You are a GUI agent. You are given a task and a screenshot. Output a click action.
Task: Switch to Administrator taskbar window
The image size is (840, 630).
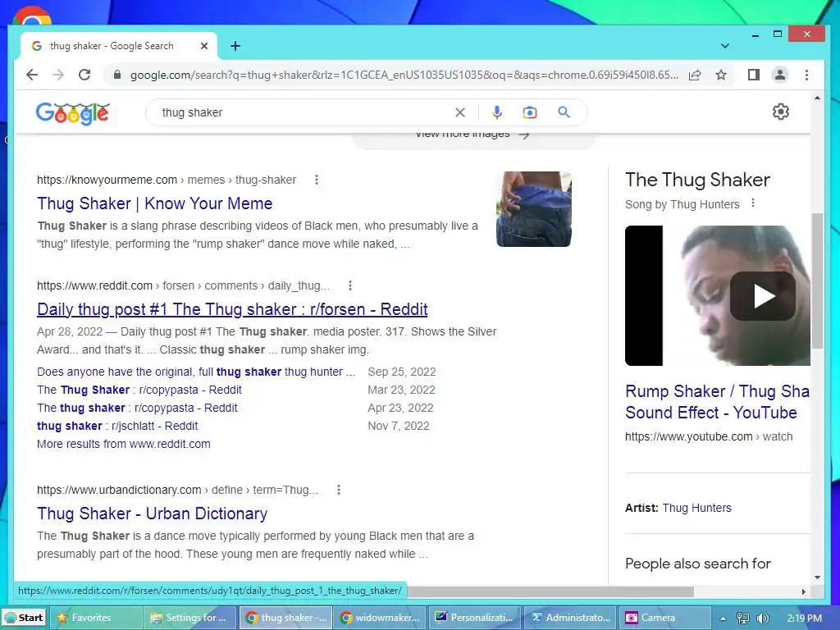[569, 618]
